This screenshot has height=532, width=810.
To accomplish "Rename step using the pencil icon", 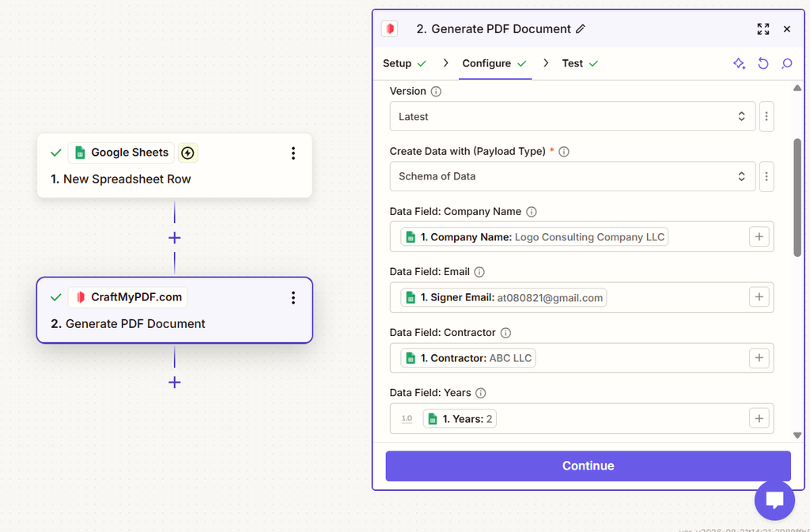I will 581,29.
